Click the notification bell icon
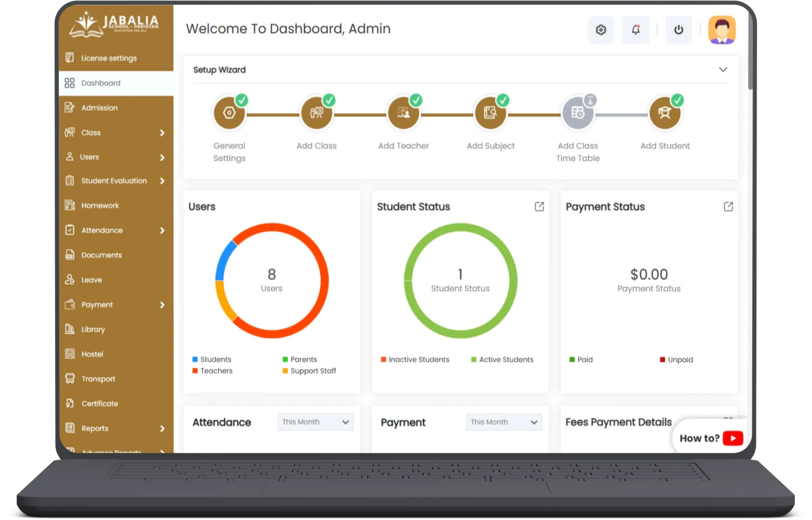Viewport: 812px width, 520px height. point(636,30)
